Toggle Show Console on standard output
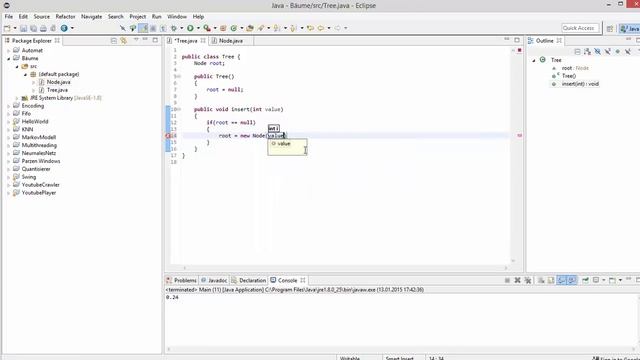 [x=562, y=280]
